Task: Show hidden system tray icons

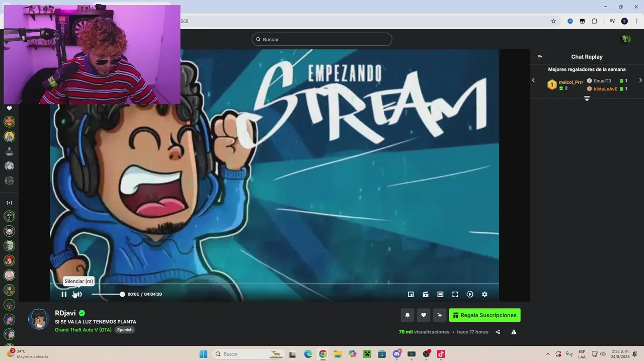Action: [548, 354]
